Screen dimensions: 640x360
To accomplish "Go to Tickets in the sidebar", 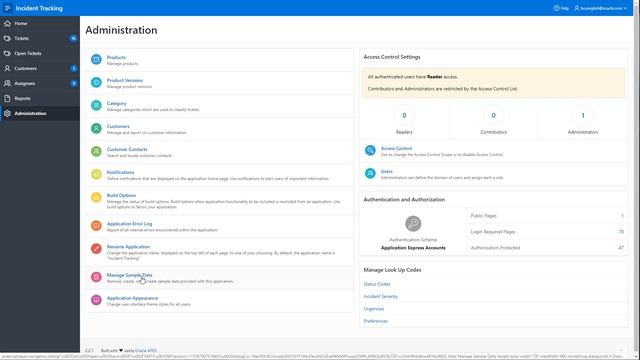I will (40, 38).
